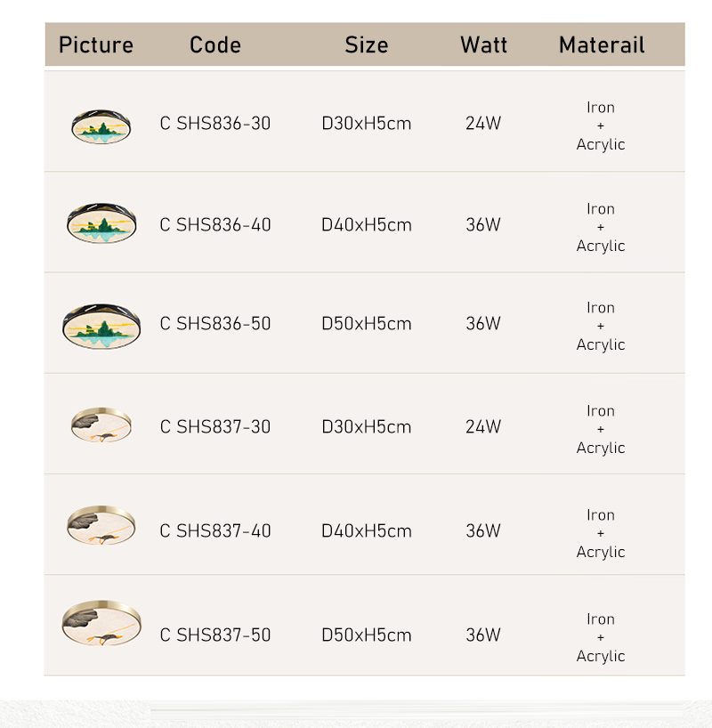The width and height of the screenshot is (712, 728).
Task: Click the code C SHS837-50
Action: [215, 635]
